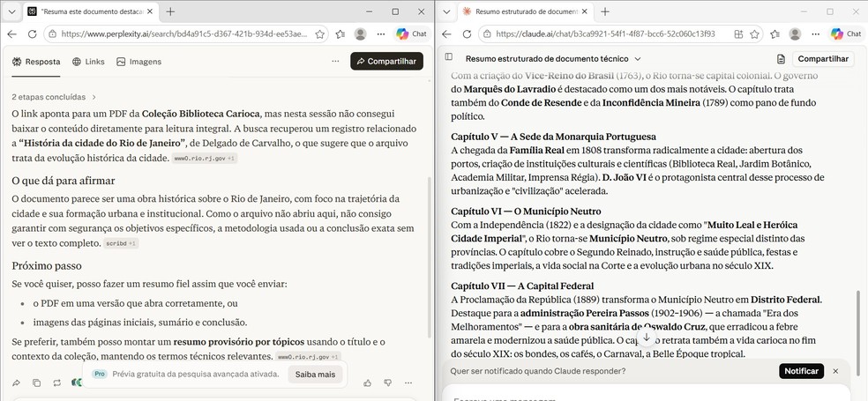Click the Notificar button
868x401 pixels.
point(801,371)
